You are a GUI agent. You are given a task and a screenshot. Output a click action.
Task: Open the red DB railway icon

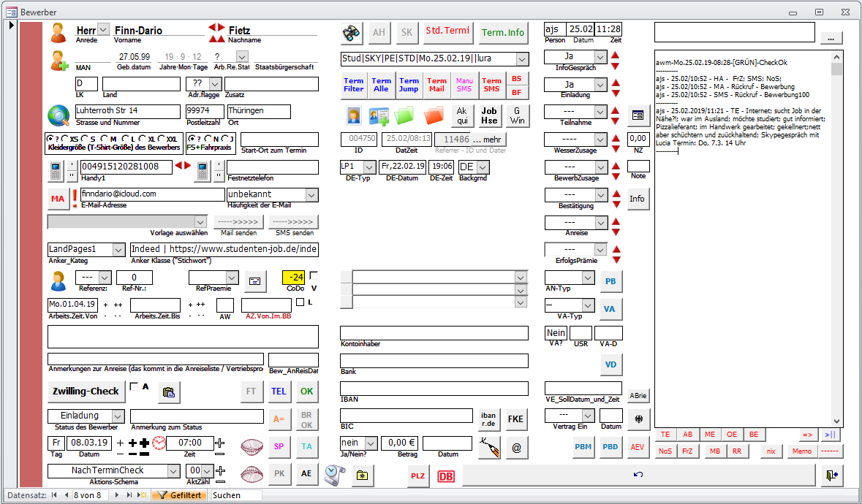(445, 476)
